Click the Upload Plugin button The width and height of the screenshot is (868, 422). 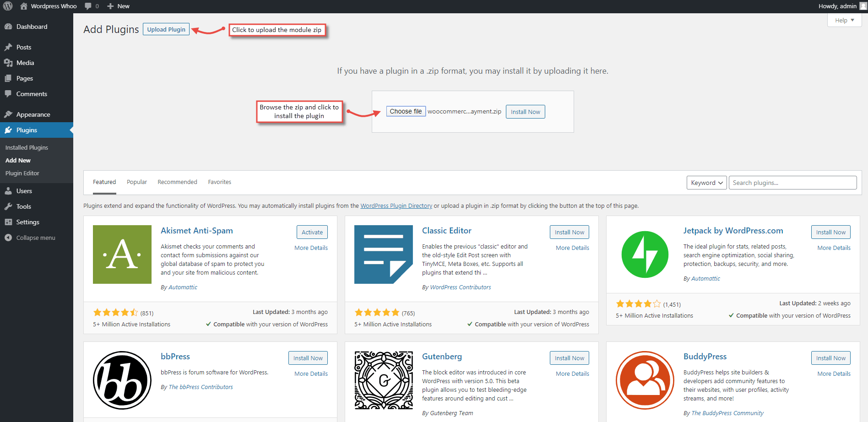coord(166,29)
